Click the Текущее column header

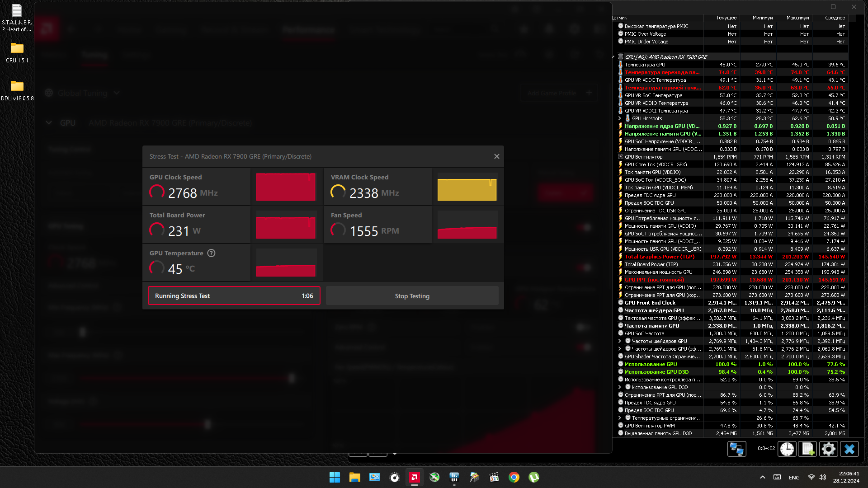pyautogui.click(x=726, y=18)
